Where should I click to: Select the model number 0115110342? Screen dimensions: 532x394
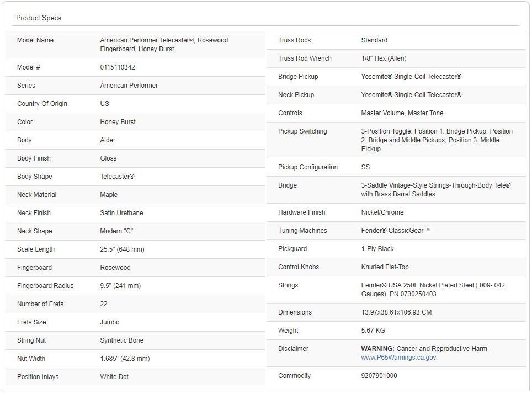click(118, 67)
